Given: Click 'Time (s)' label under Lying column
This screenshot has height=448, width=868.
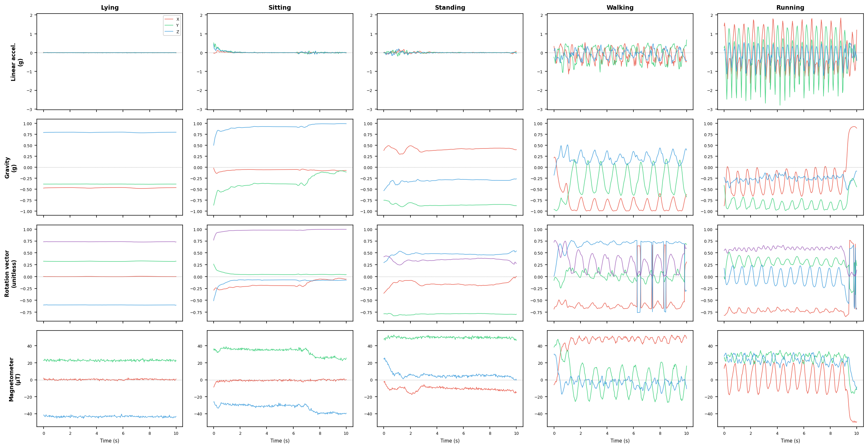Looking at the screenshot, I should [x=109, y=441].
